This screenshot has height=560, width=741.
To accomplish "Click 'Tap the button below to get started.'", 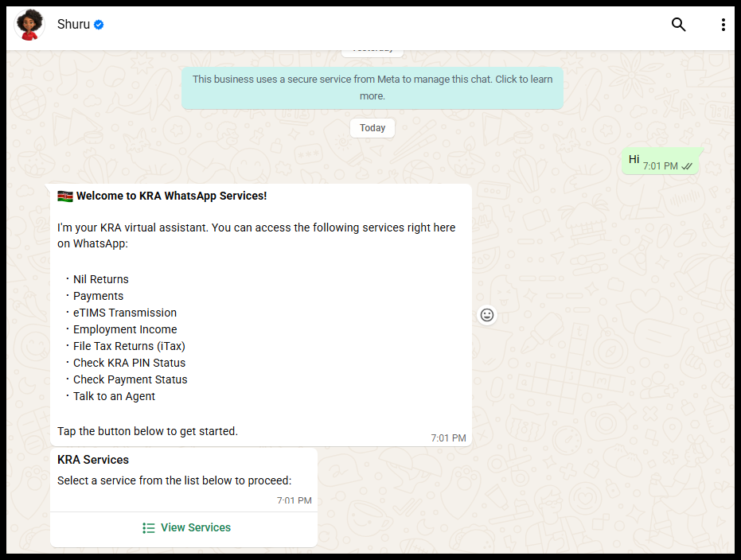I will [147, 431].
